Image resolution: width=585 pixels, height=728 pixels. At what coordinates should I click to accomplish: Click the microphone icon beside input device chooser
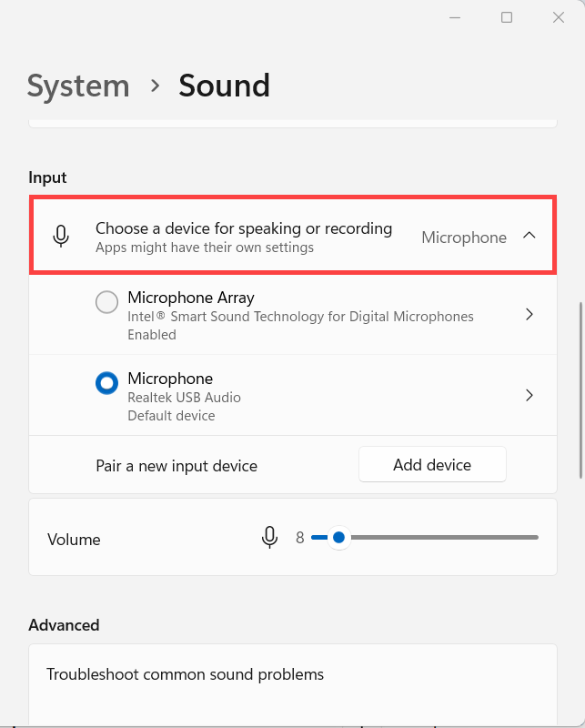[x=61, y=237]
